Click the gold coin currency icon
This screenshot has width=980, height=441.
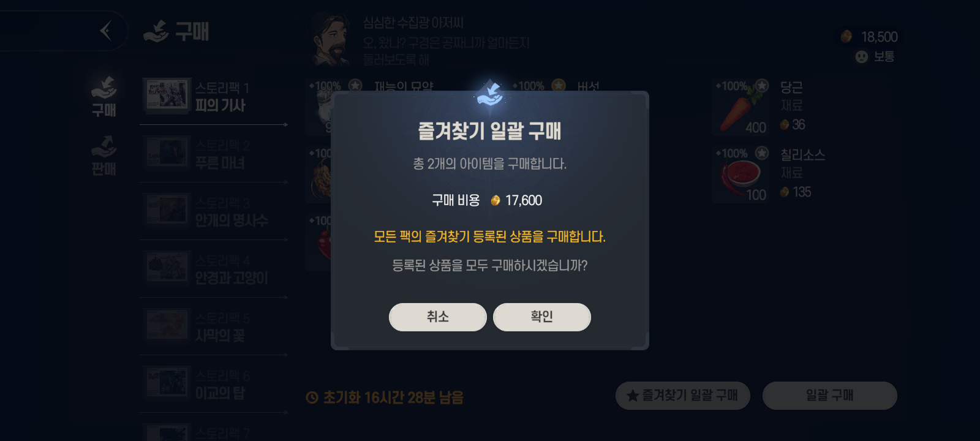tap(846, 37)
